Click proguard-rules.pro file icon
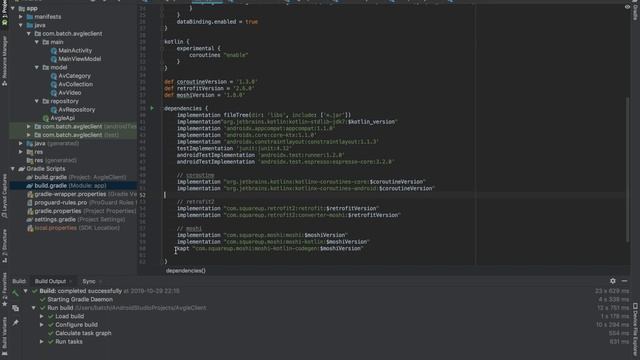 tap(30, 202)
